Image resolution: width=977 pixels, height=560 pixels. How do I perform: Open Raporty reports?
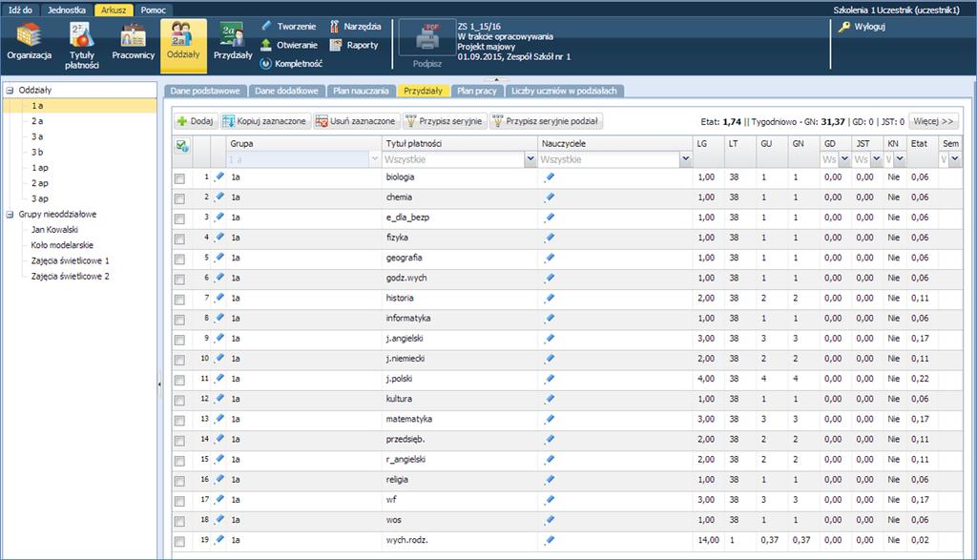pyautogui.click(x=354, y=45)
